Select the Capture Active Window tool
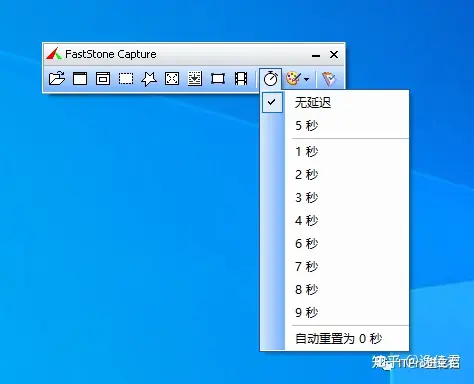Image resolution: width=474 pixels, height=384 pixels. [80, 79]
